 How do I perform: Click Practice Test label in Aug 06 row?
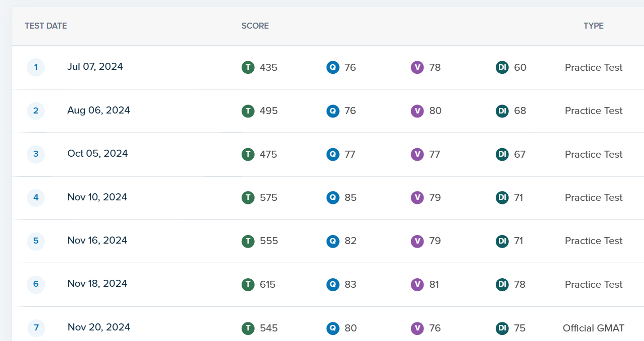coord(593,110)
